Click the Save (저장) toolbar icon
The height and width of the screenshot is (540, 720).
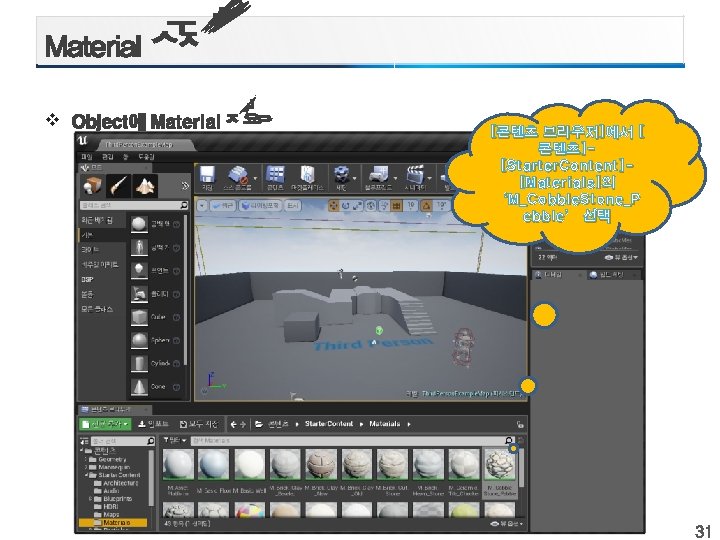tap(207, 175)
